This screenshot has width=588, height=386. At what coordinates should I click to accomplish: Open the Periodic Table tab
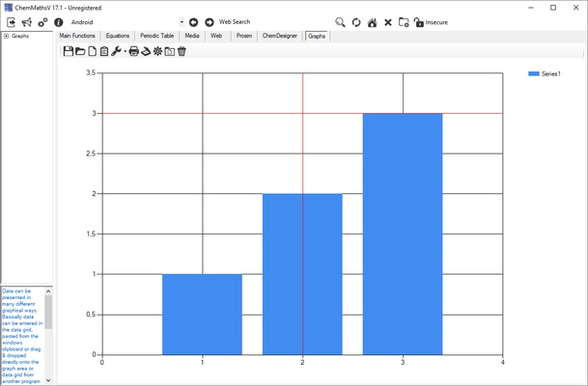pyautogui.click(x=156, y=36)
